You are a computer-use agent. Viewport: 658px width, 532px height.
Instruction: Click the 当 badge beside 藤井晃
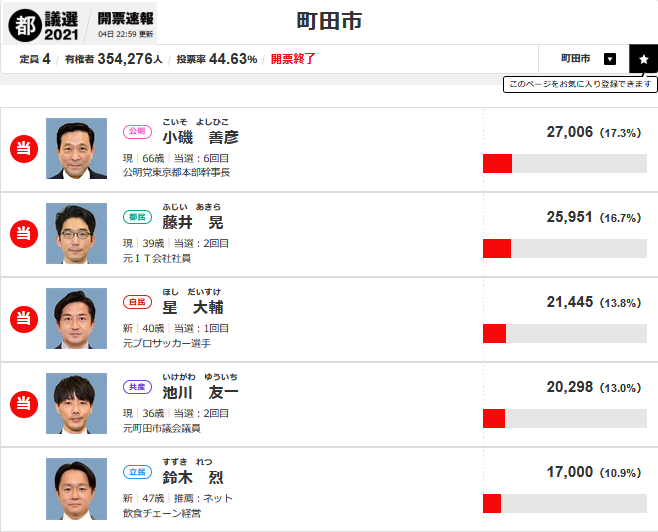(23, 234)
